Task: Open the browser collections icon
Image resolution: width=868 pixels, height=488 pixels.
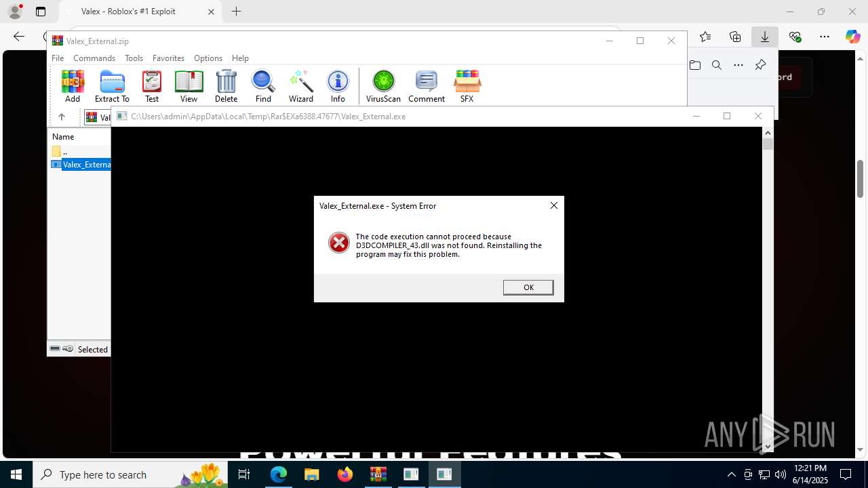Action: tap(735, 37)
